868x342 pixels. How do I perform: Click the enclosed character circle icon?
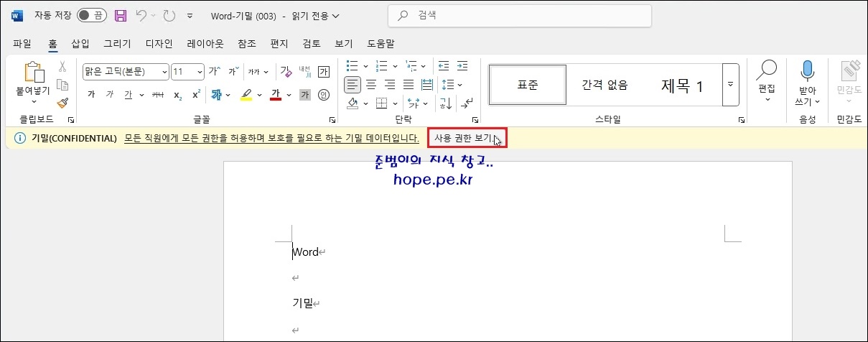pos(323,94)
